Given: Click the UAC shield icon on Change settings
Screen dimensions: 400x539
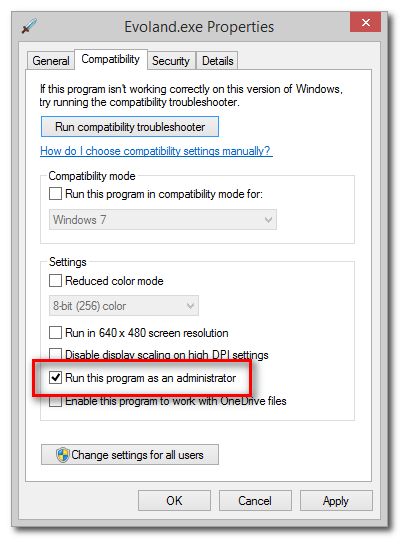Looking at the screenshot, I should (x=63, y=455).
